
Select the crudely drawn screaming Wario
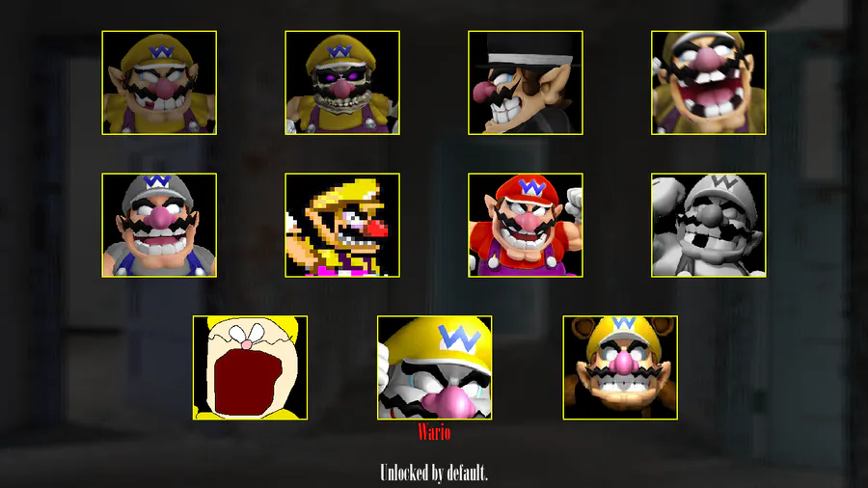click(250, 368)
